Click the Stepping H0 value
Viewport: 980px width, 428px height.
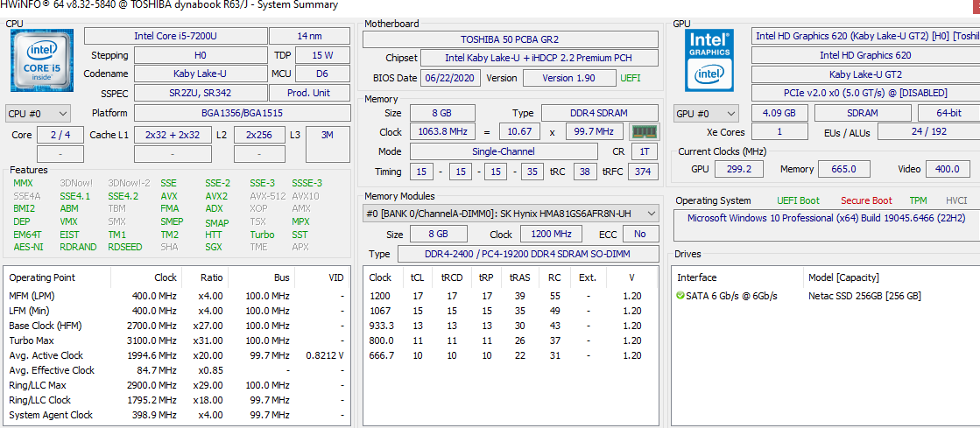pyautogui.click(x=200, y=55)
